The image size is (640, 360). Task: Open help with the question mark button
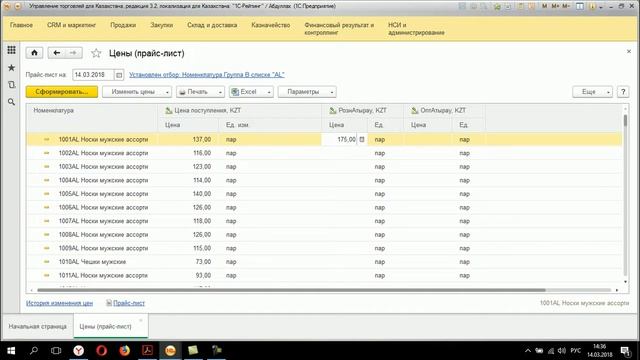(x=623, y=92)
